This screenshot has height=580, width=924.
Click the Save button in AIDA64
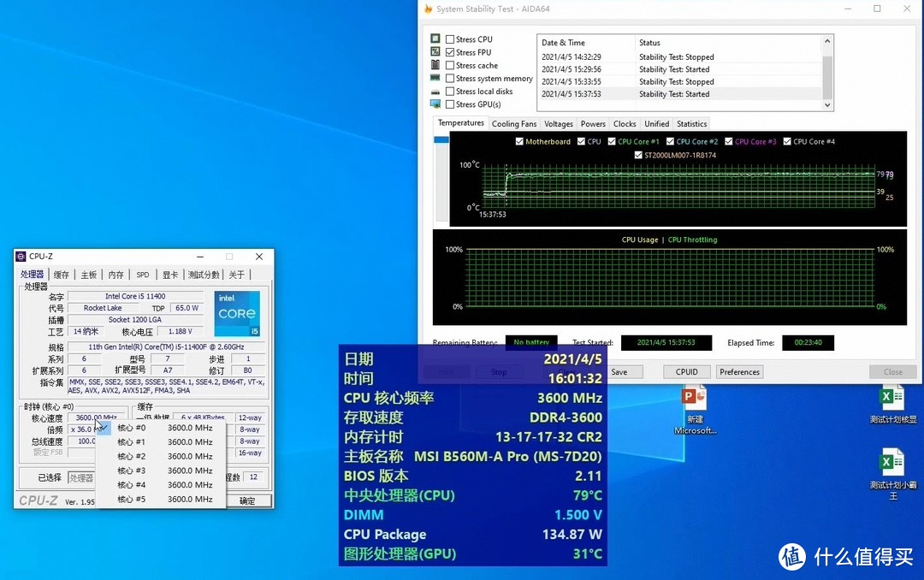(619, 372)
